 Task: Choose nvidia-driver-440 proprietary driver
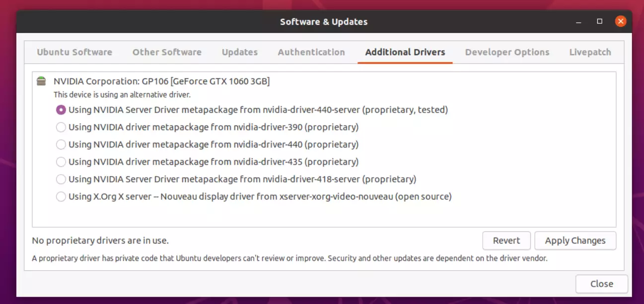208,144
